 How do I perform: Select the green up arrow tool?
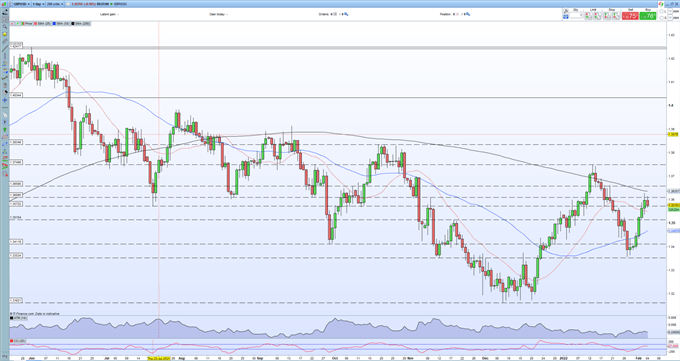(5, 129)
